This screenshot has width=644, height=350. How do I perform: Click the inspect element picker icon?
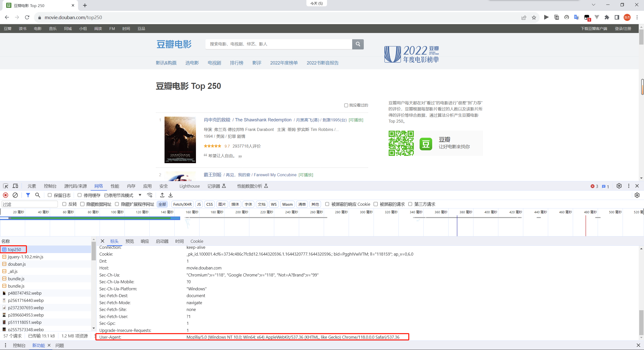pyautogui.click(x=6, y=186)
